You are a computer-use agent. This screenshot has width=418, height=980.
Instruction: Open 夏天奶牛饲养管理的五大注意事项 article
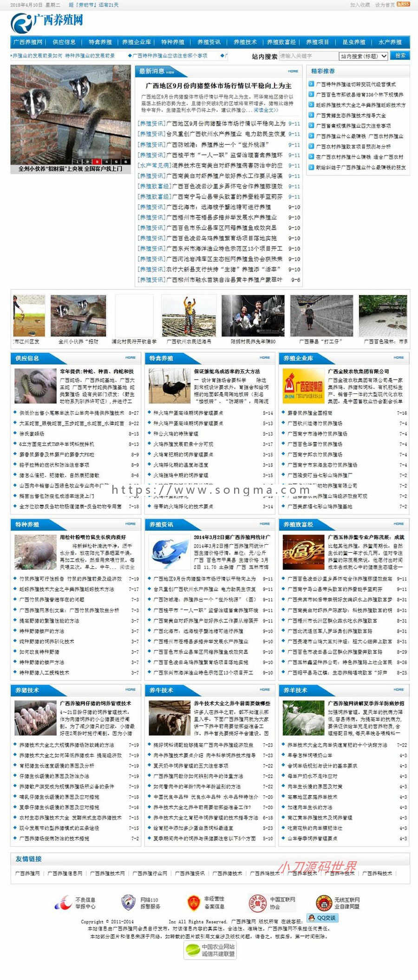191,766
